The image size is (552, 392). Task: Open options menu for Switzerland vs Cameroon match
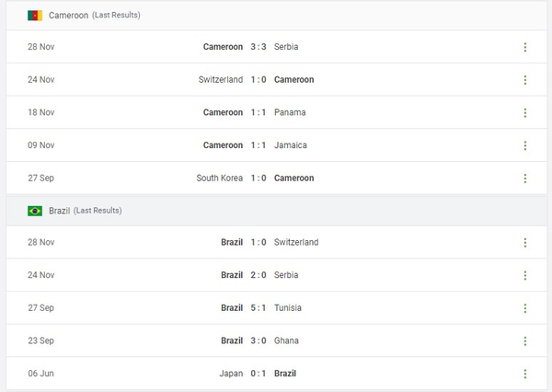coord(525,80)
